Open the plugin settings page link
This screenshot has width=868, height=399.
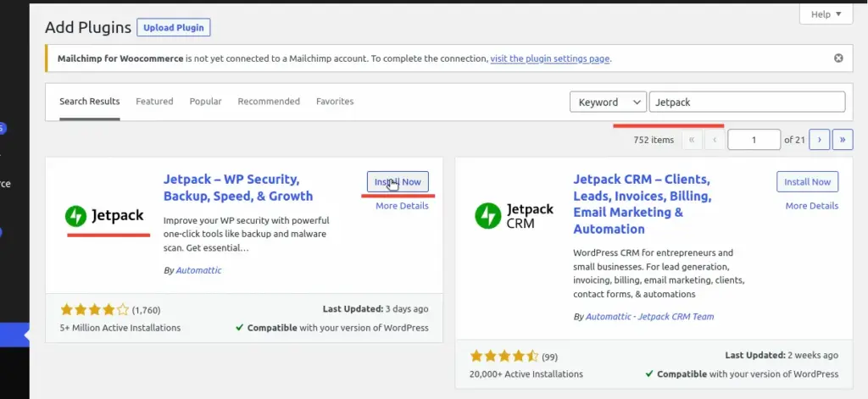(x=549, y=58)
